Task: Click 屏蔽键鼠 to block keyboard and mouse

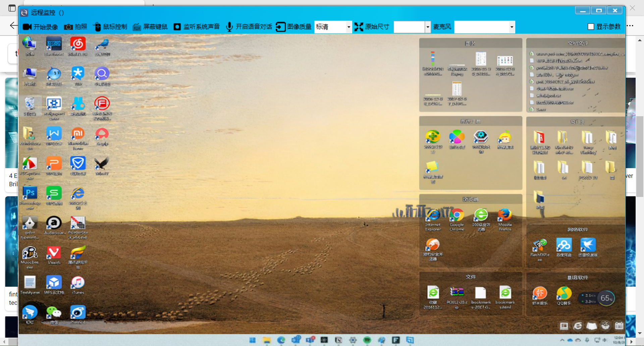Action: pyautogui.click(x=150, y=27)
